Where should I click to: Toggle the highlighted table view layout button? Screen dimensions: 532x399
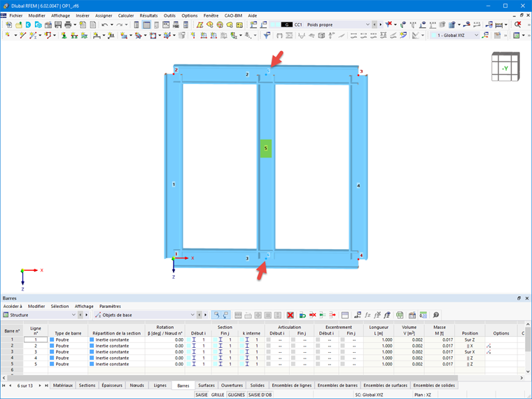(x=146, y=24)
